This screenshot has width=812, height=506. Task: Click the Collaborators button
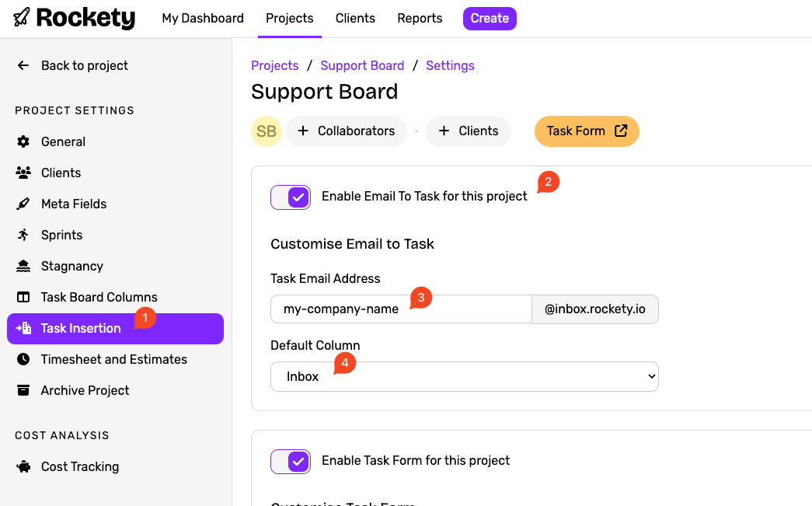coord(346,131)
